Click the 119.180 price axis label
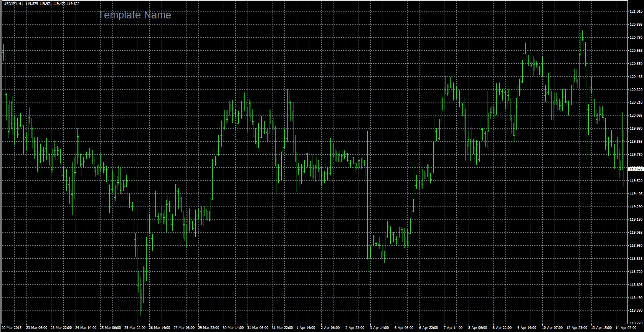The height and width of the screenshot is (332, 644). (636, 220)
